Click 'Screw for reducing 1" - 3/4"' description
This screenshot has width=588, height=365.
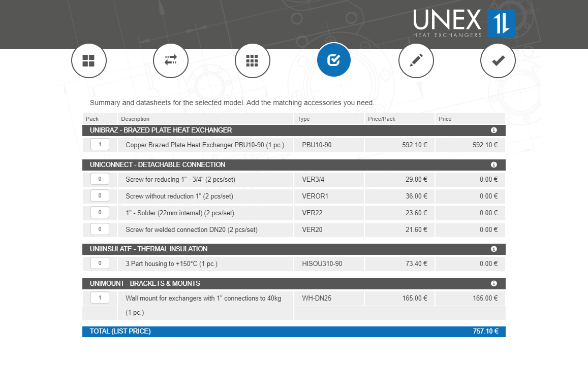[x=180, y=180]
